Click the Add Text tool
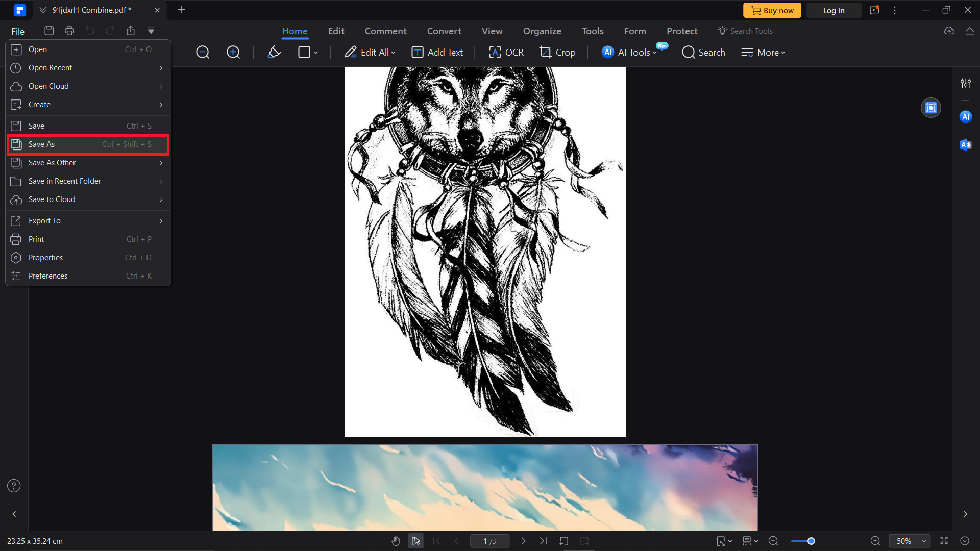The height and width of the screenshot is (551, 980). [x=437, y=52]
